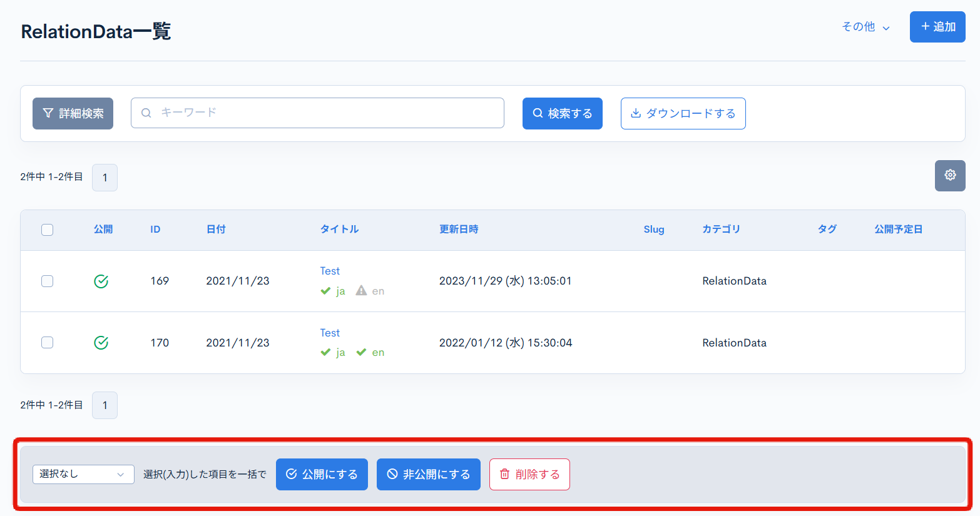Viewport: 980px width, 516px height.
Task: Open the Test title link for ID 169
Action: [330, 271]
